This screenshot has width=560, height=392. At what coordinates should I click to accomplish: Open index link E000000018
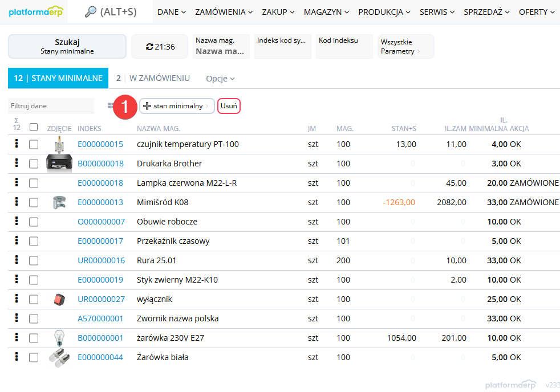click(x=100, y=183)
